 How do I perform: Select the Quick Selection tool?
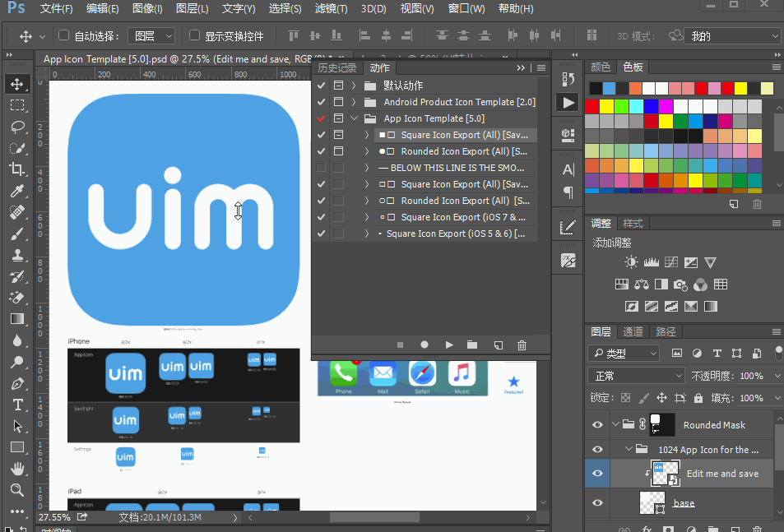[17, 148]
